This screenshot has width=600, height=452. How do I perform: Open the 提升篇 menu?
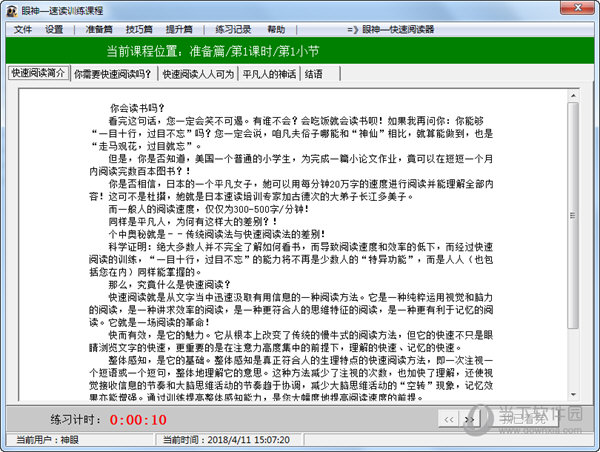coord(179,29)
